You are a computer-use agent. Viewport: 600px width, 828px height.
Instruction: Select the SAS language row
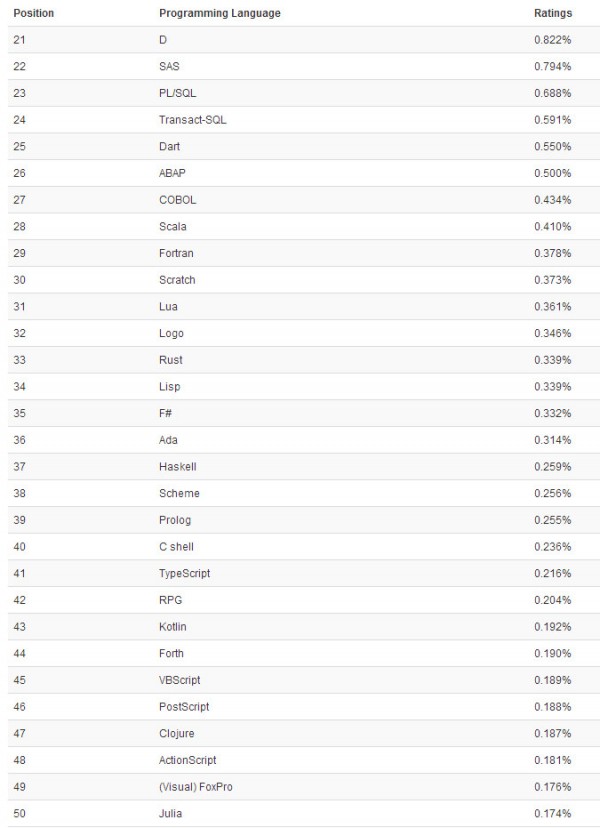[304, 67]
